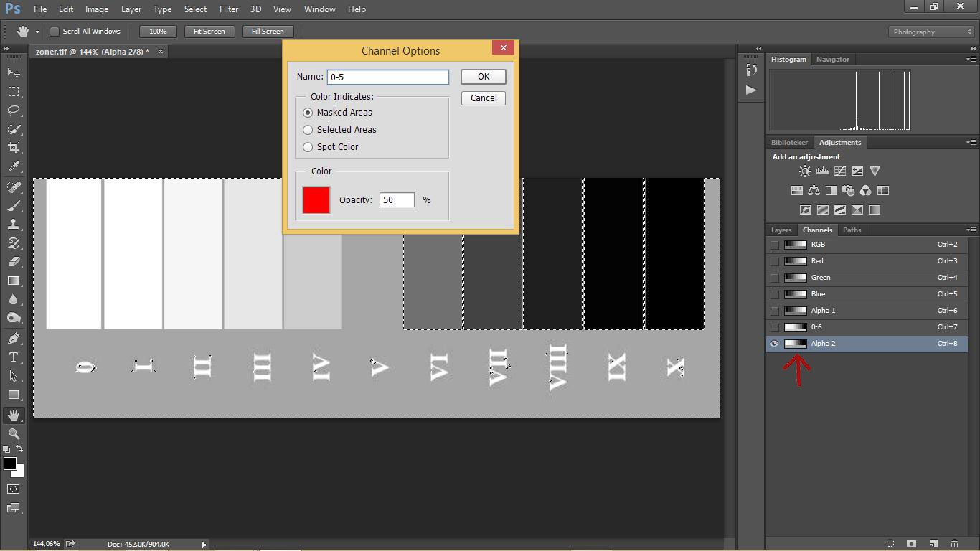Open the Channels panel flyout menu
This screenshot has width=980, height=551.
coord(971,230)
